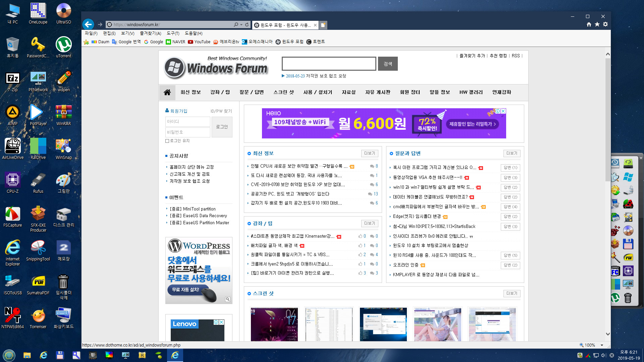This screenshot has width=644, height=362.
Task: Open the browser tools gear icon
Action: (x=605, y=24)
